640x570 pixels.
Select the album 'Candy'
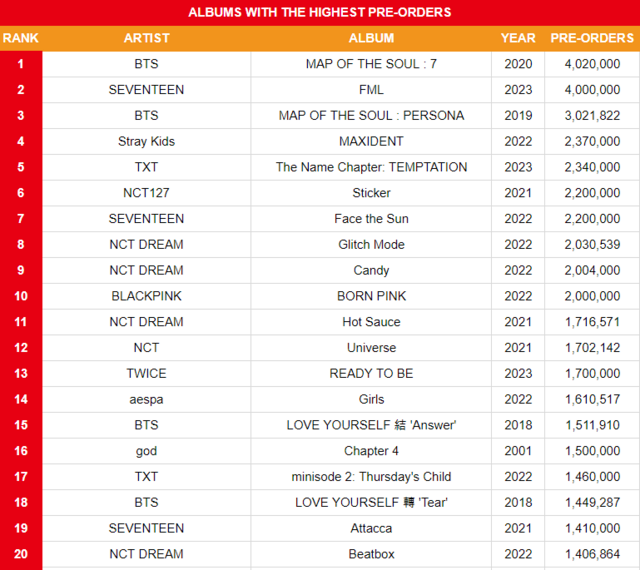point(371,270)
